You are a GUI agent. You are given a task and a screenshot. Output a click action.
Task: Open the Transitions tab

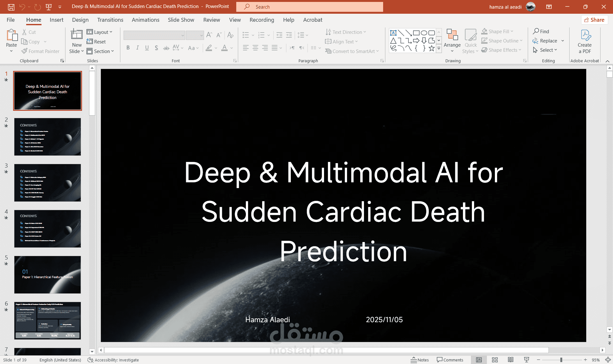click(x=110, y=20)
